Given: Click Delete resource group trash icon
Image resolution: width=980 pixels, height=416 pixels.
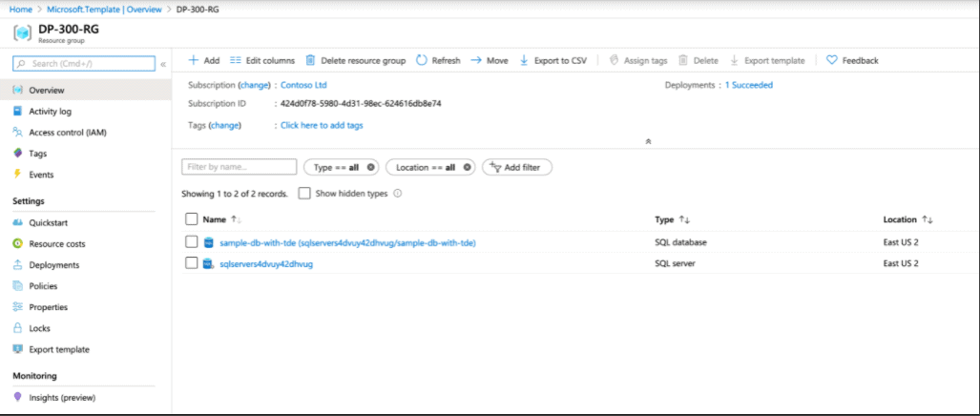Looking at the screenshot, I should click(x=311, y=60).
